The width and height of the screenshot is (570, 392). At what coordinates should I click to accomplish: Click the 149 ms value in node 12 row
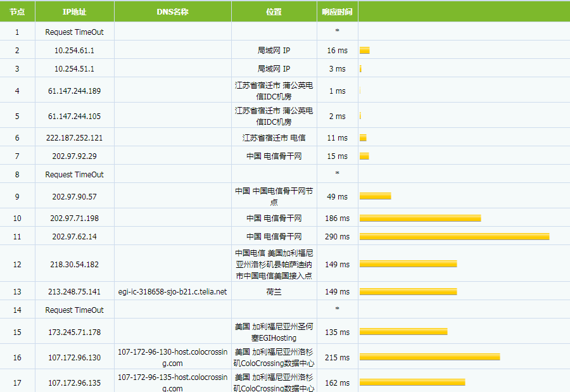(337, 264)
